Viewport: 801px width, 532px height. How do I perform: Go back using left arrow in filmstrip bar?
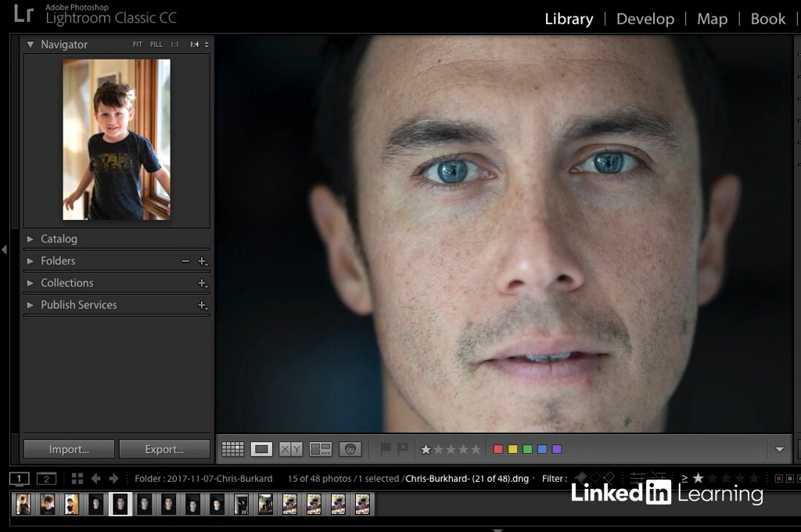pos(96,478)
